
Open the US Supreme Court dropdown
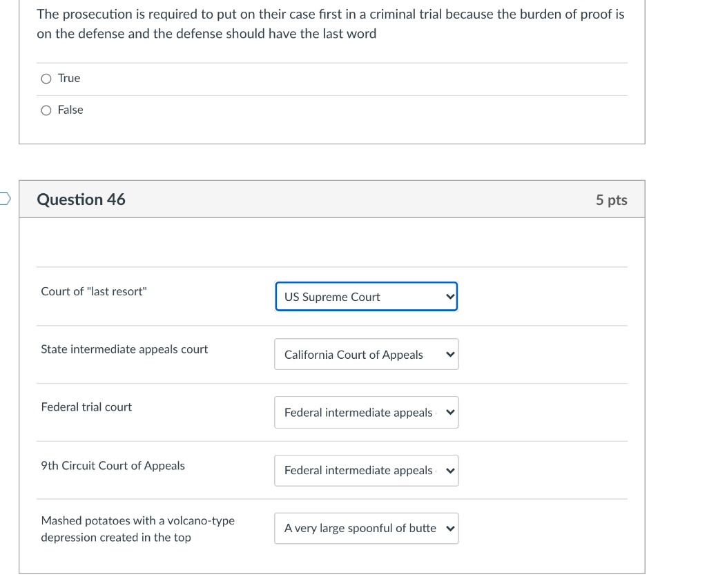pos(366,297)
